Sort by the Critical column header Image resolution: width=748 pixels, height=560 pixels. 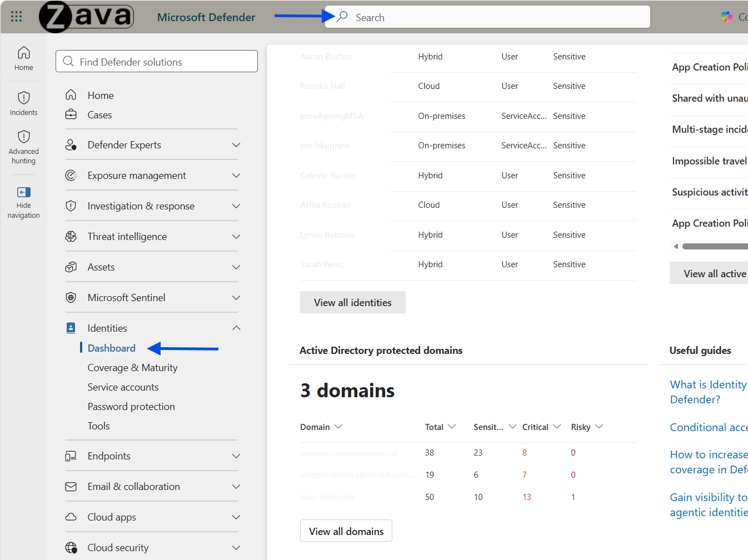pos(541,427)
